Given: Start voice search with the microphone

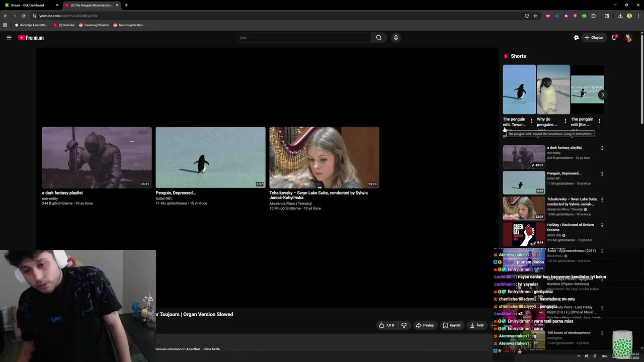Looking at the screenshot, I should 396,38.
